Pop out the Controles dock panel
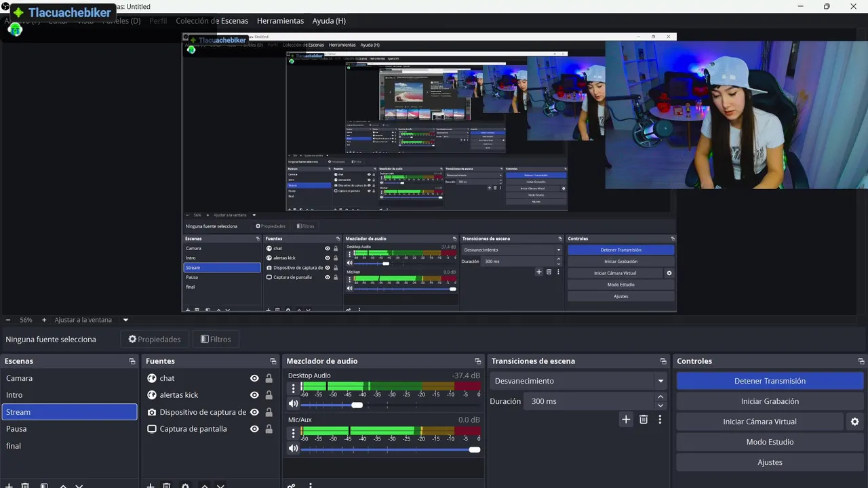 click(x=862, y=361)
